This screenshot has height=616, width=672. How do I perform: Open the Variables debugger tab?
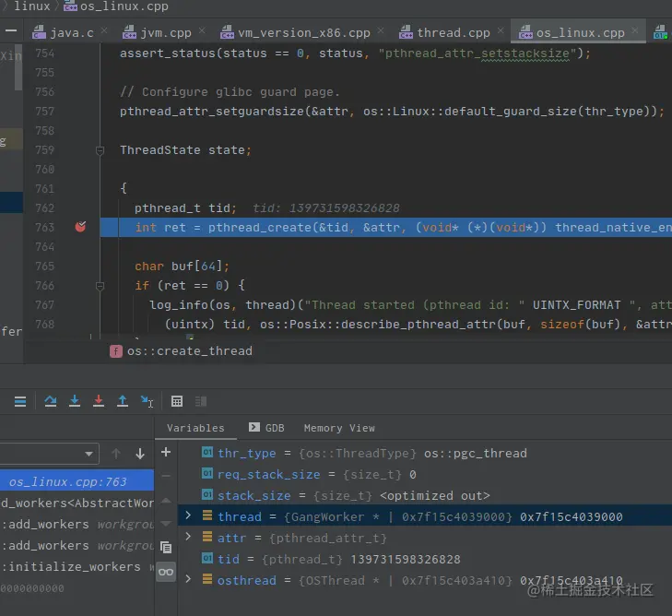195,428
